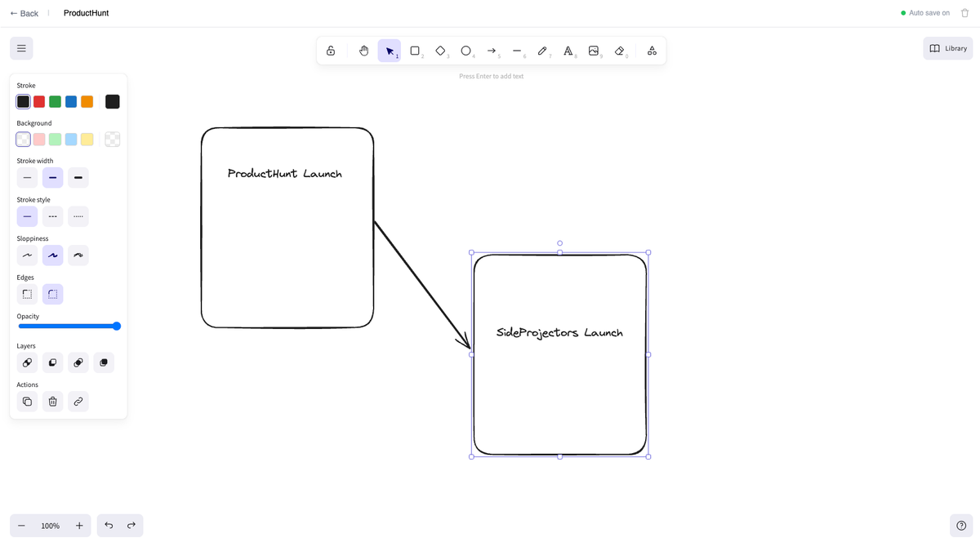Screen dimensions: 980x542
Task: Click the ProductHunt Launch text box
Action: 285,174
